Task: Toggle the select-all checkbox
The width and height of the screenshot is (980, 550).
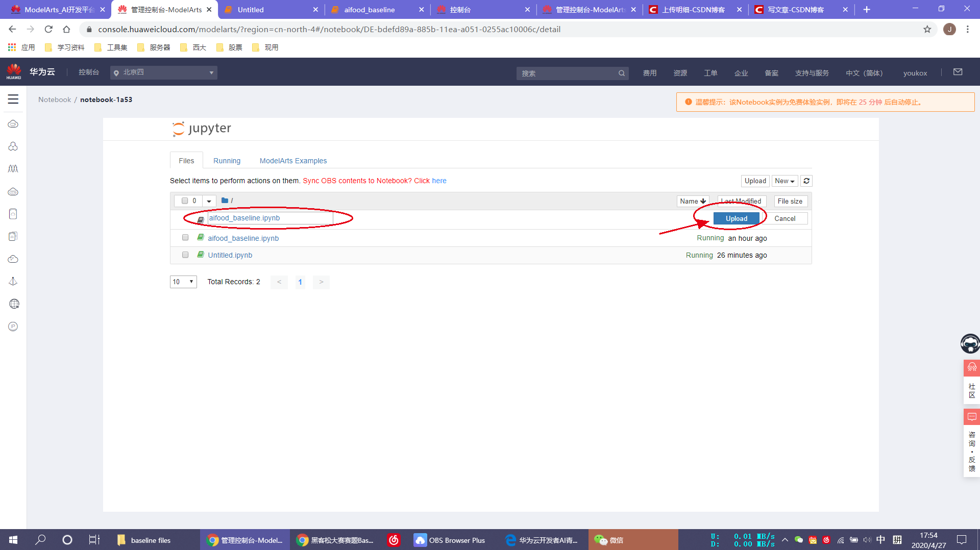Action: click(185, 201)
